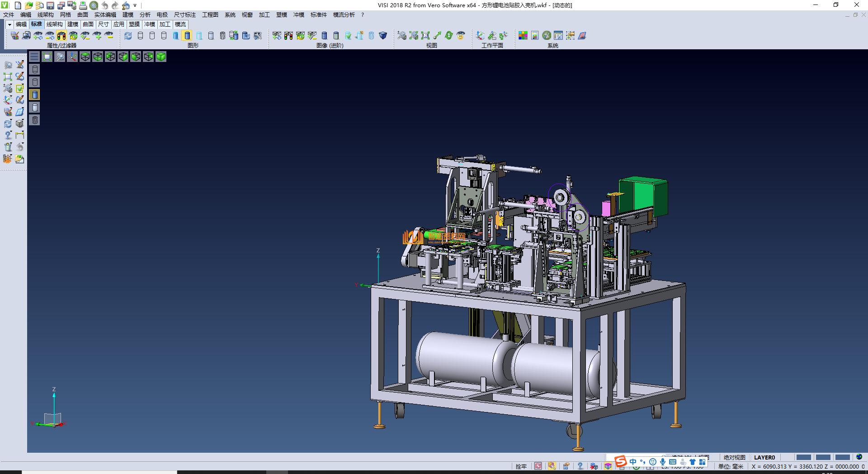
Task: Expand the quick access toolbar dropdown arrow
Action: coord(135,5)
